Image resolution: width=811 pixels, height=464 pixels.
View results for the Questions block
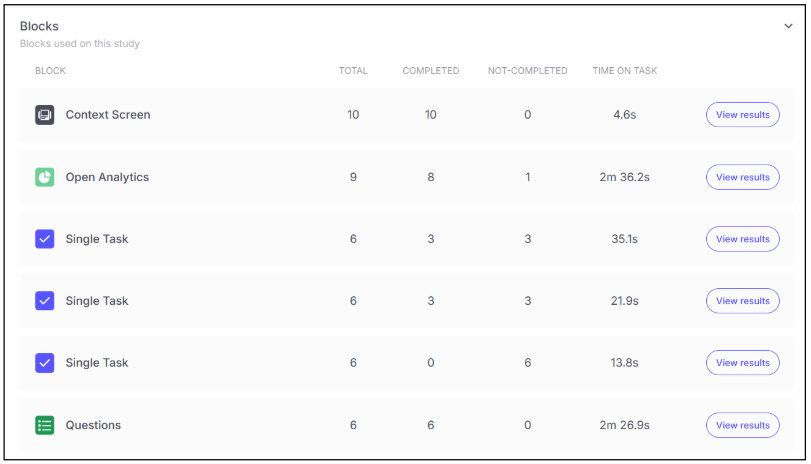(x=742, y=425)
